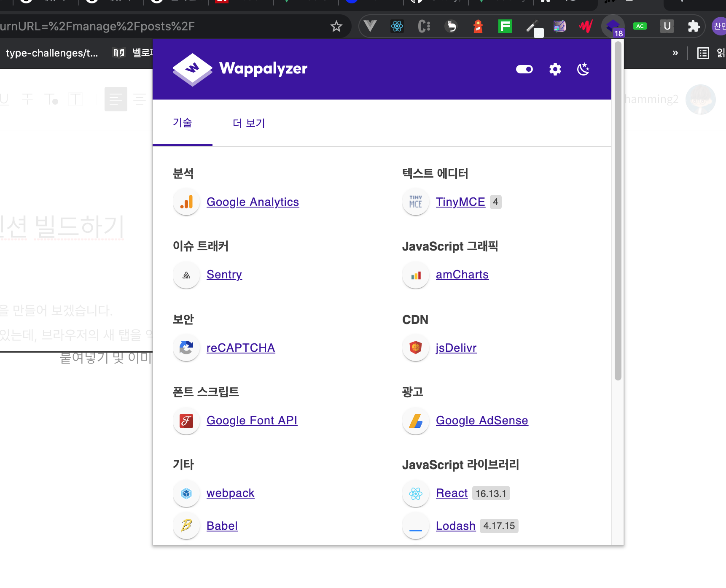Viewport: 726px width, 588px height.
Task: Switch Wappalyzer to dark mode moon icon
Action: [x=583, y=69]
